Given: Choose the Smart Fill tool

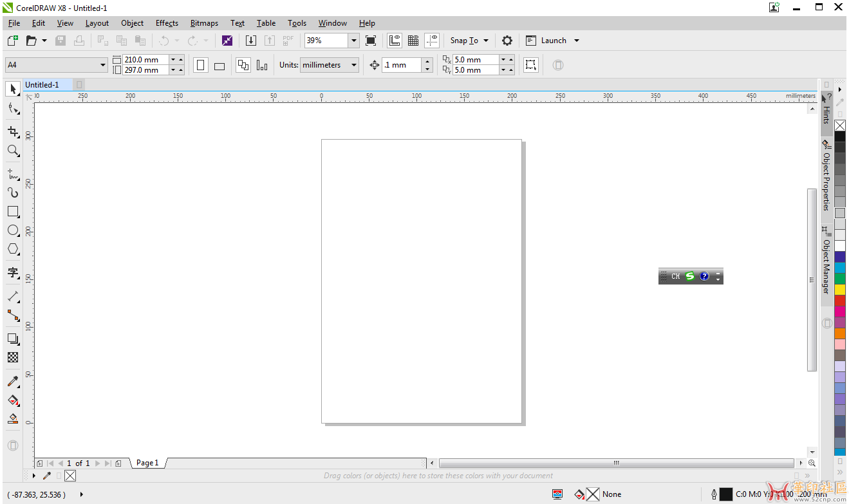Looking at the screenshot, I should (x=13, y=418).
